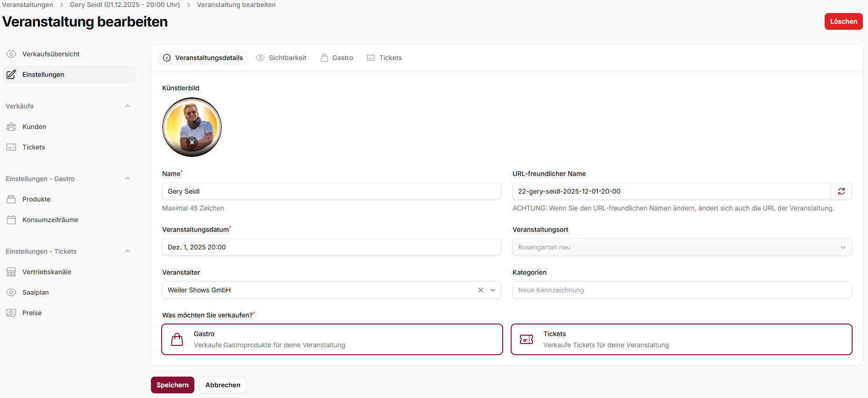The width and height of the screenshot is (868, 398).
Task: Click the Konsumzeiträume calendar icon
Action: (x=11, y=220)
